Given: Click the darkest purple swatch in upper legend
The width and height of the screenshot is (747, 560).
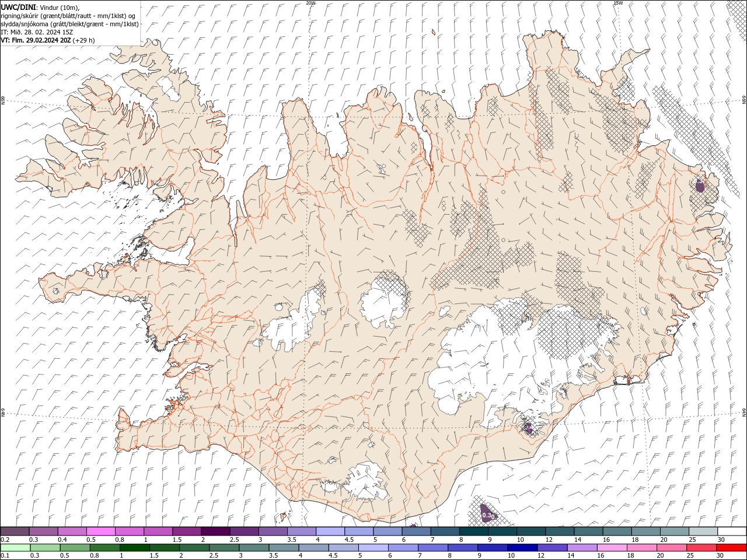Looking at the screenshot, I should click(215, 531).
